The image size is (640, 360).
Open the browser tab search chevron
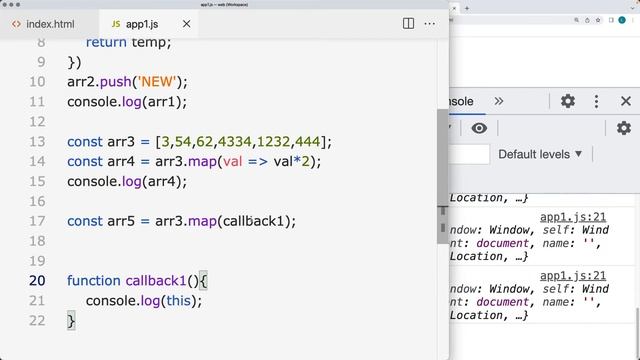(632, 8)
